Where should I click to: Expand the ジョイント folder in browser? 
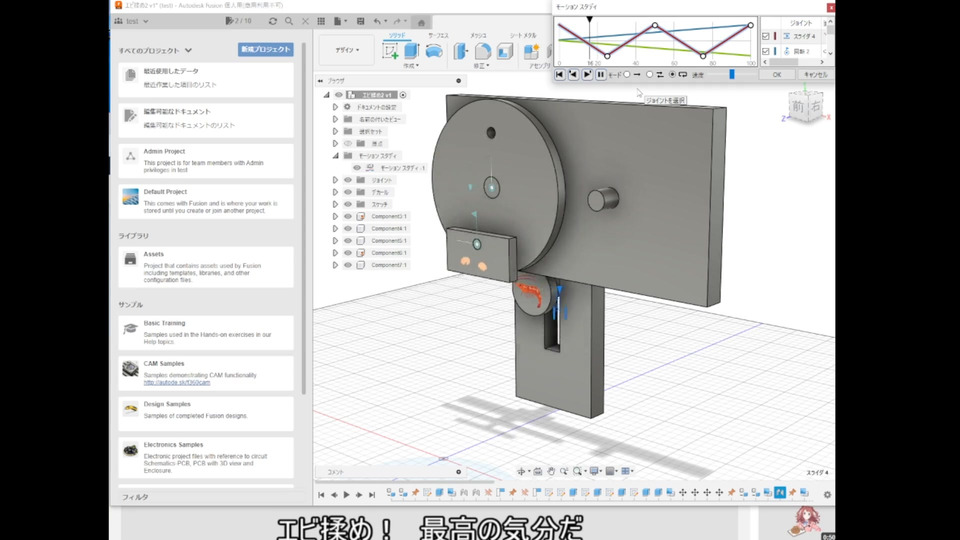(x=336, y=180)
